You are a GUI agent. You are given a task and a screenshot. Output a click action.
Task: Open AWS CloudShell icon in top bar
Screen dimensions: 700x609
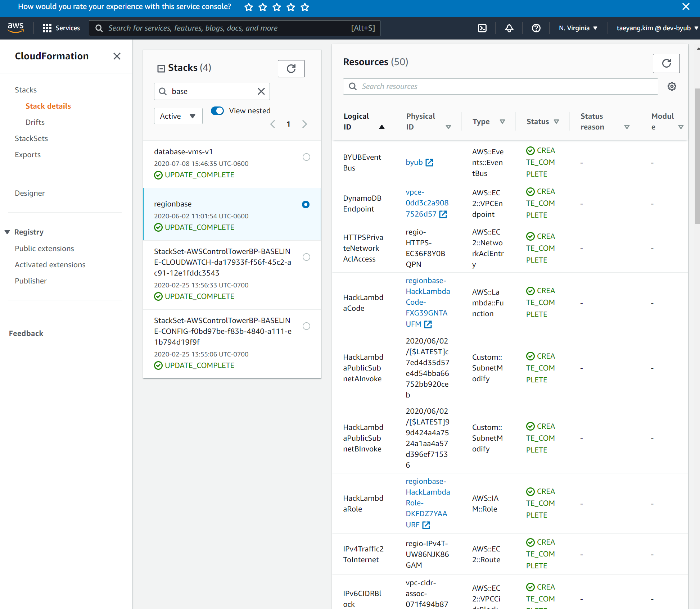click(482, 28)
